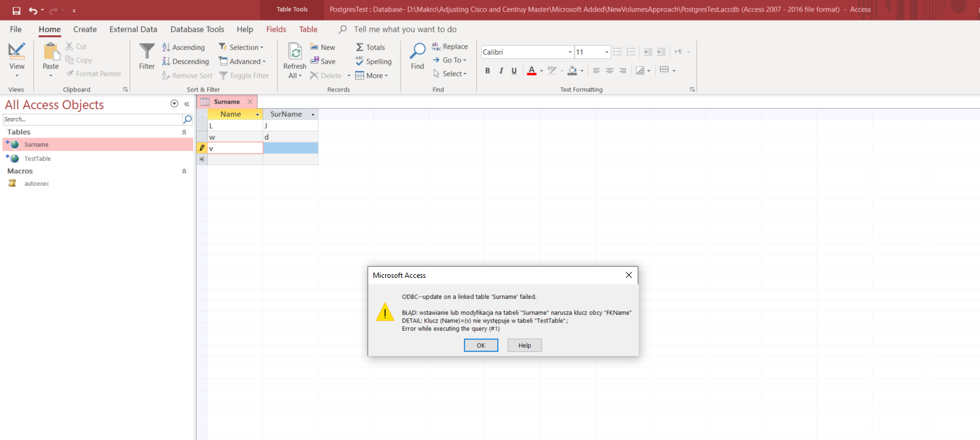980x440 pixels.
Task: Open the Selection filter dropdown
Action: [x=241, y=47]
